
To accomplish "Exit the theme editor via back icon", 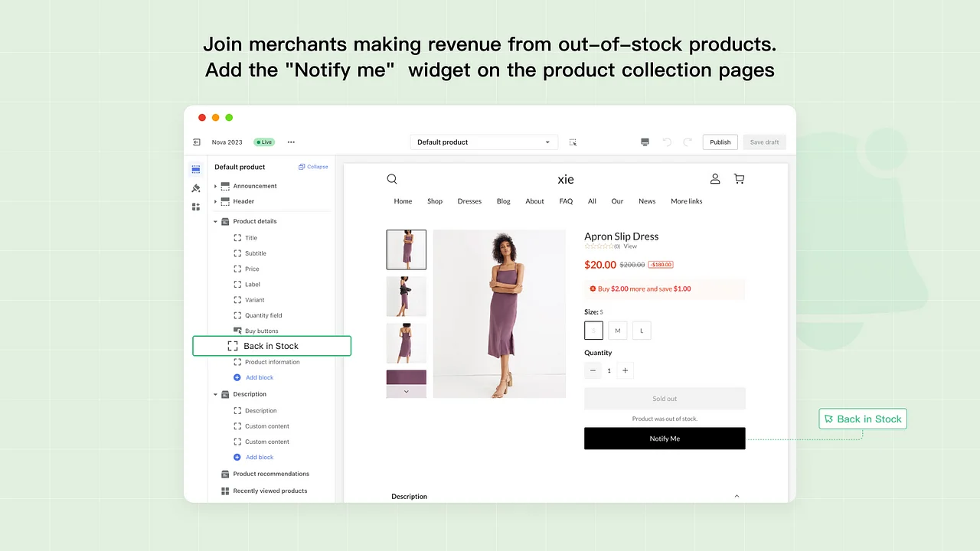I will coord(198,142).
